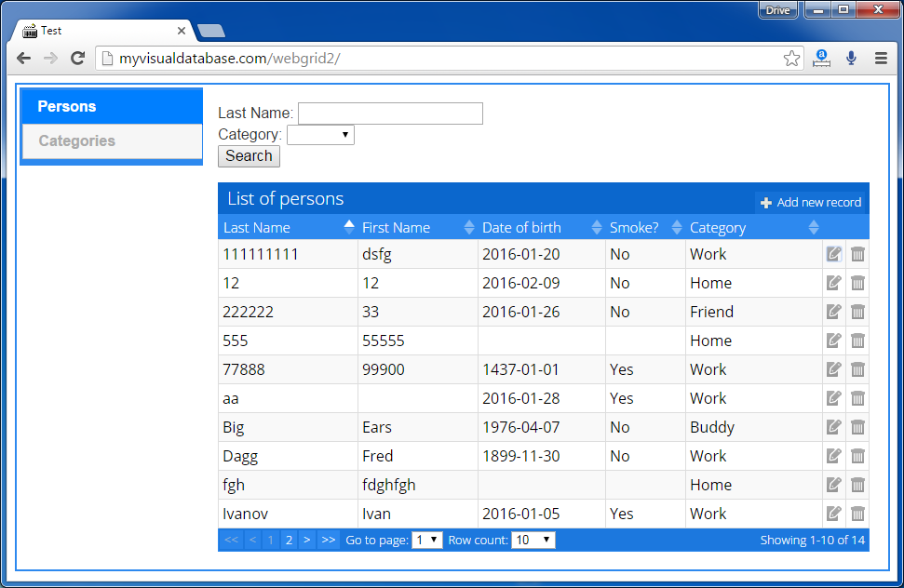Click the extension icon beside the star
This screenshot has height=588, width=904.
(821, 59)
